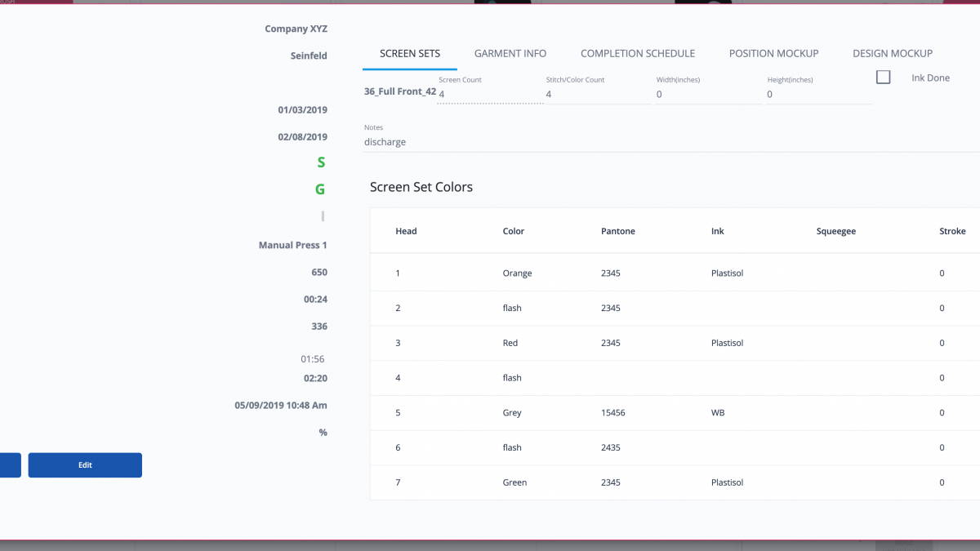Click flash in the head 6 row
The image size is (980, 551).
(x=512, y=447)
